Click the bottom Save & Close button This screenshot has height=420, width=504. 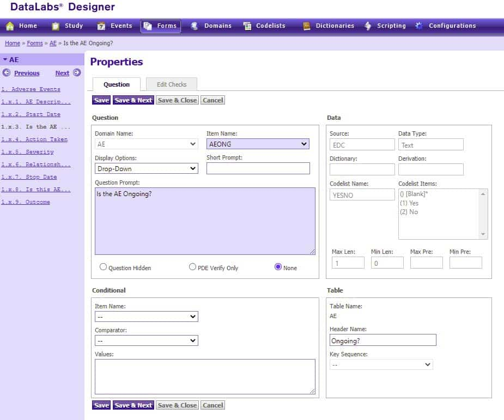coord(177,405)
